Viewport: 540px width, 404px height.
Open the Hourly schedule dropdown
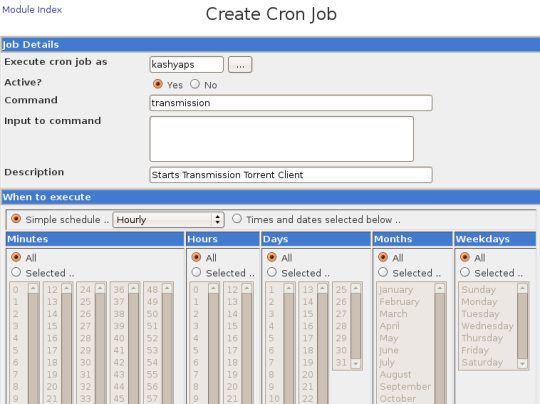click(168, 220)
